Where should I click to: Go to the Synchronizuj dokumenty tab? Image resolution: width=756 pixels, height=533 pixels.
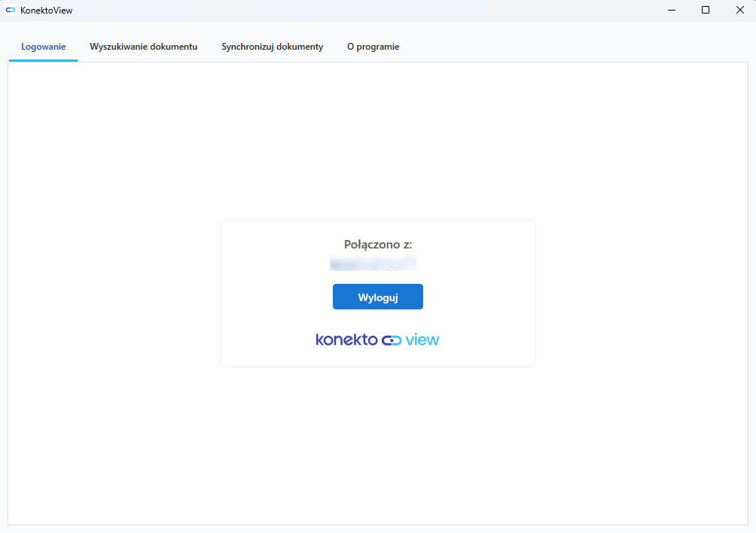coord(272,47)
